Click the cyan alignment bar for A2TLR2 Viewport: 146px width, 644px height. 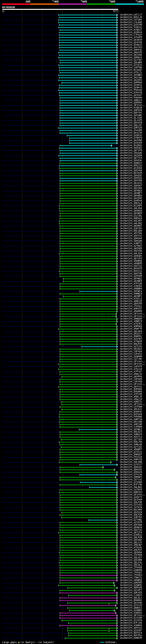100,347
